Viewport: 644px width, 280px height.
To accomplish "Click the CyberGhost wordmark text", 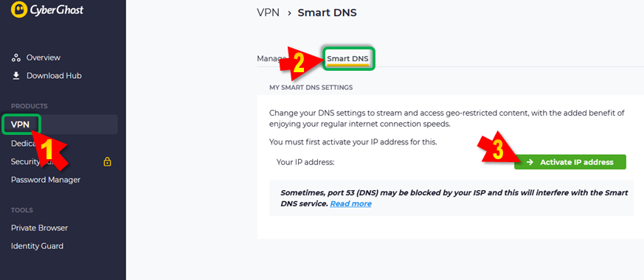I will coord(56,10).
